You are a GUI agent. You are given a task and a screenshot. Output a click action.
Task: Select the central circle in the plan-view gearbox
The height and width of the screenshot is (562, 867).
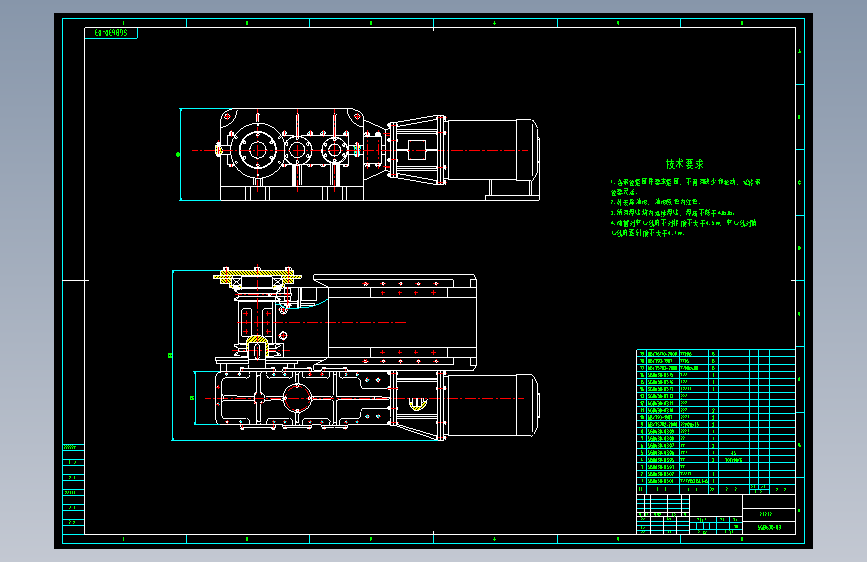tap(297, 398)
